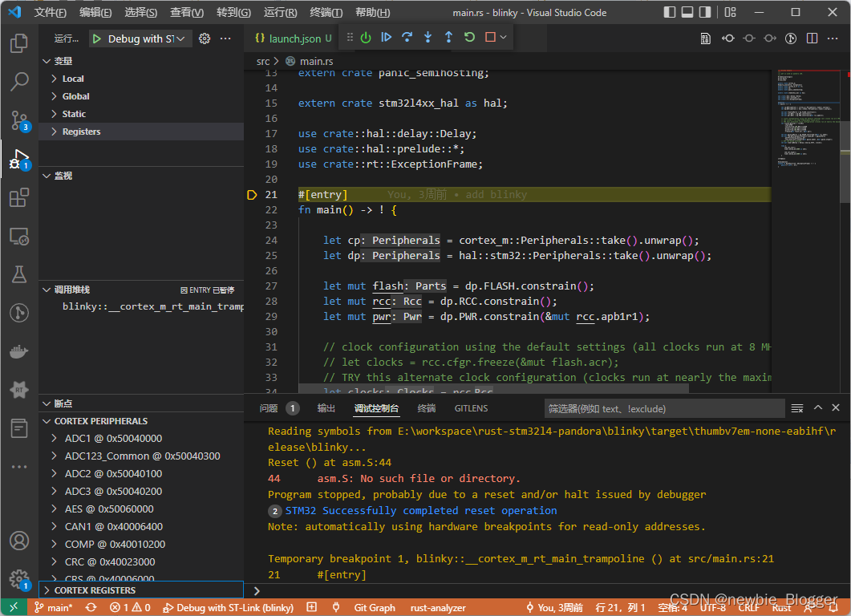
Task: Switch to 终端 terminal panel tab
Action: tap(427, 408)
